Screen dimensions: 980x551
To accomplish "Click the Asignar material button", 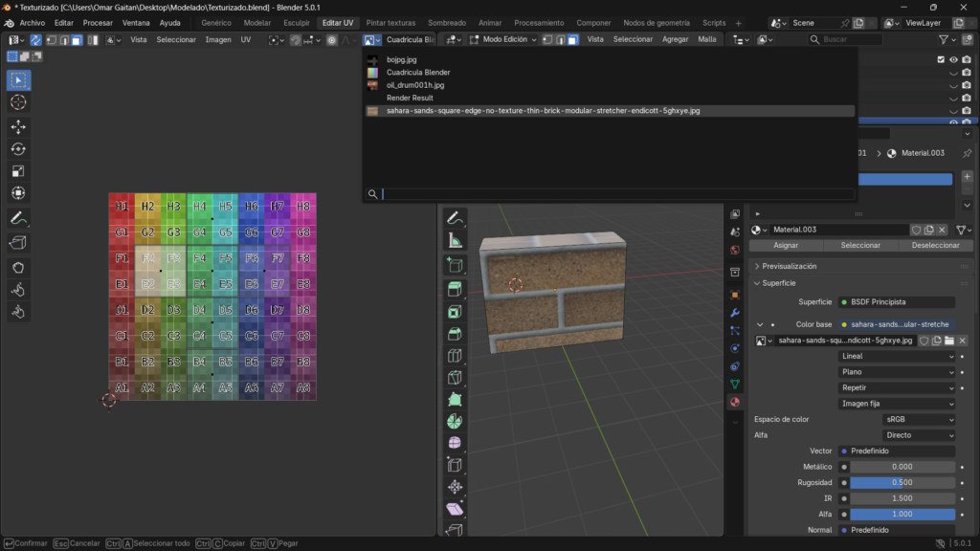I will click(x=786, y=245).
